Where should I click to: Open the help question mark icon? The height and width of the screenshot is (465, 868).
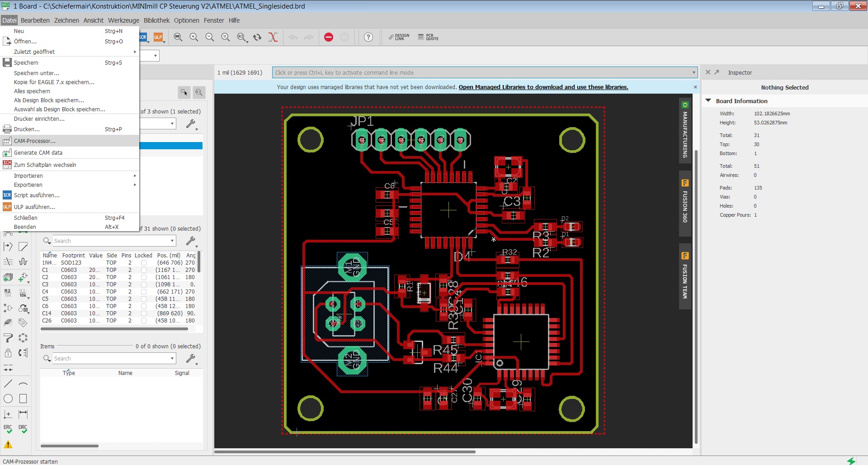point(368,38)
